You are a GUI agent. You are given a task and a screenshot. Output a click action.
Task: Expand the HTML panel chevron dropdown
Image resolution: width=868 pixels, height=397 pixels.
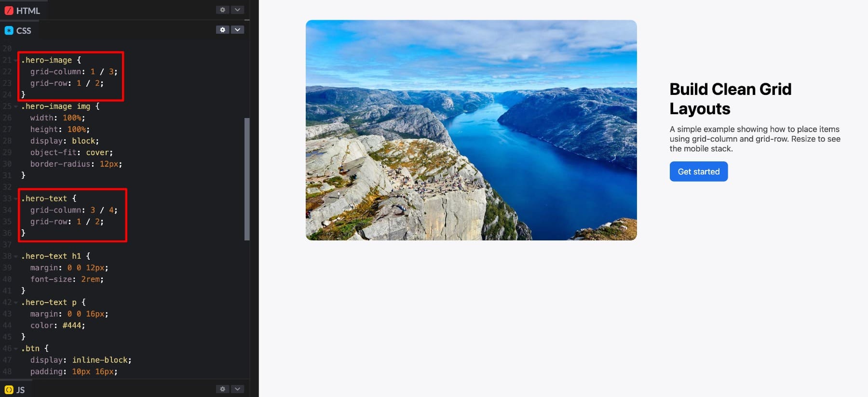tap(237, 10)
